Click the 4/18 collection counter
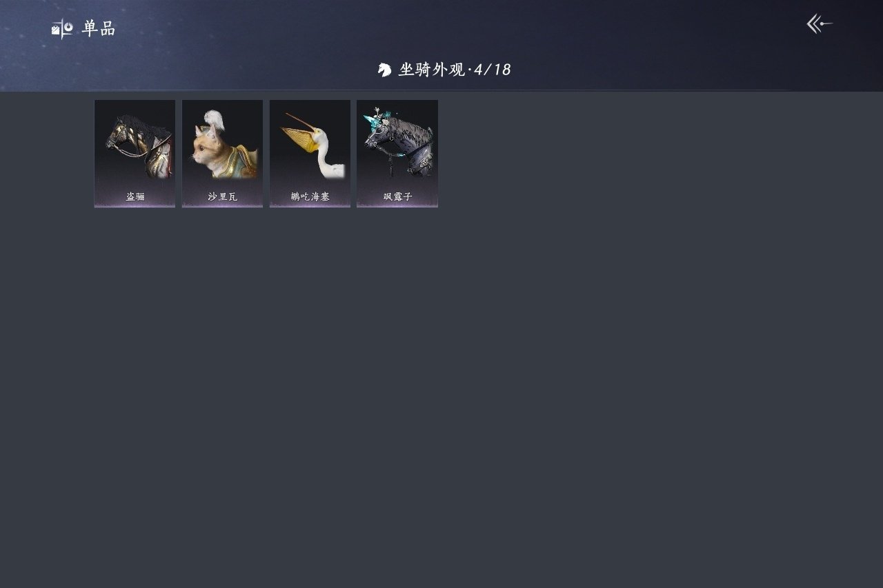 click(493, 70)
